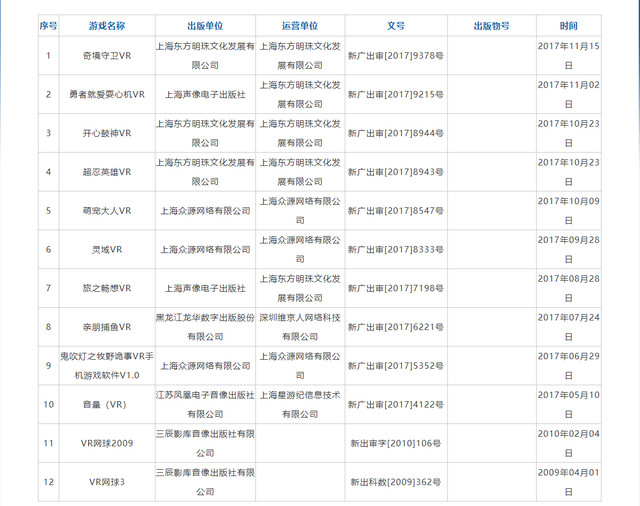Click publisher 上海东方明珠文化发展有限公司 in row 4

[x=205, y=172]
